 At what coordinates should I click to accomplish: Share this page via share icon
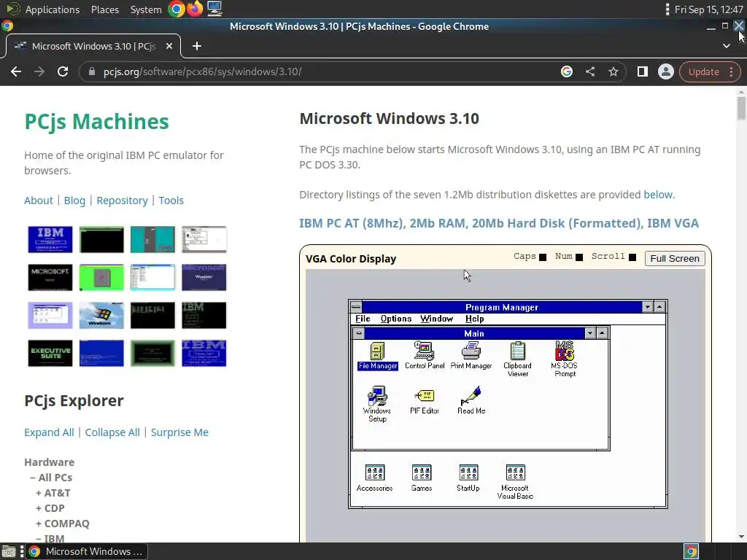coord(589,71)
